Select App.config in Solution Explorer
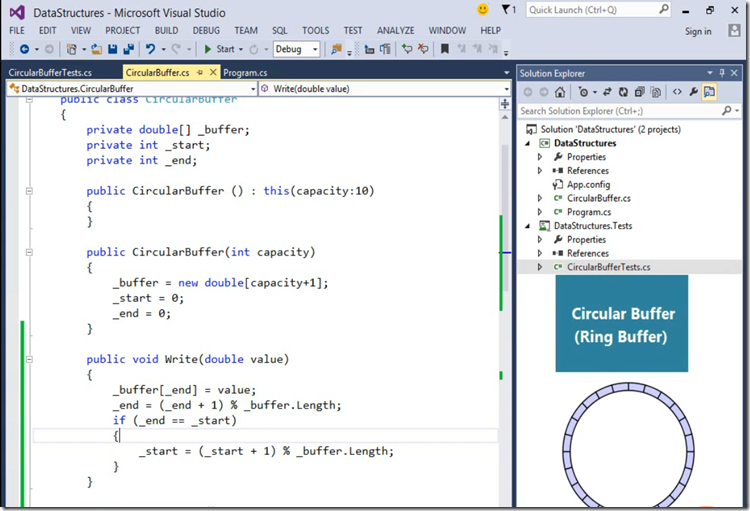The width and height of the screenshot is (750, 511). pyautogui.click(x=588, y=185)
